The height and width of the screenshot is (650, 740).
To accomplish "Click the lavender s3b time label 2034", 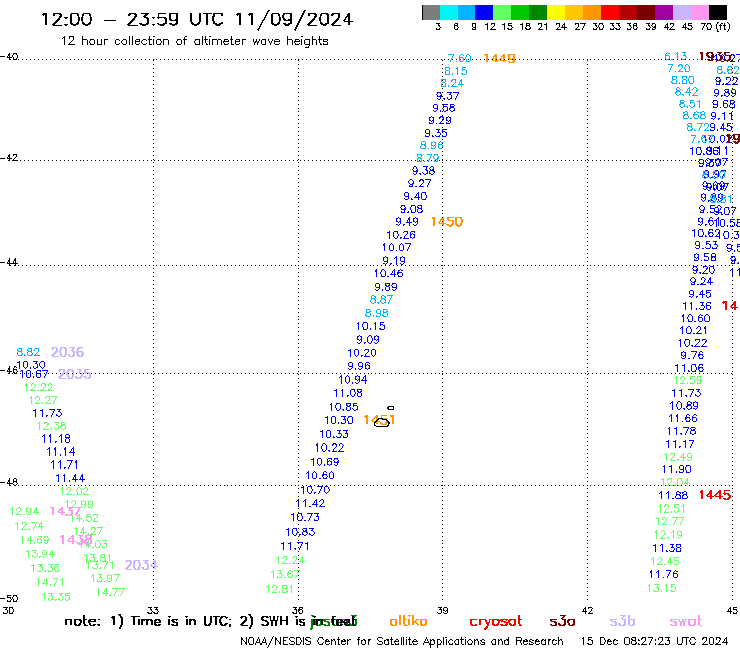I will (141, 565).
